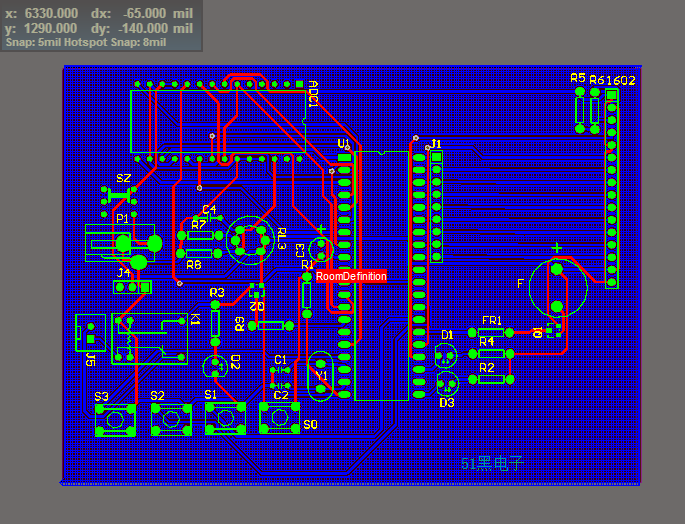Select the Y1 crystal oval footprint
This screenshot has width=685, height=524.
pos(321,376)
